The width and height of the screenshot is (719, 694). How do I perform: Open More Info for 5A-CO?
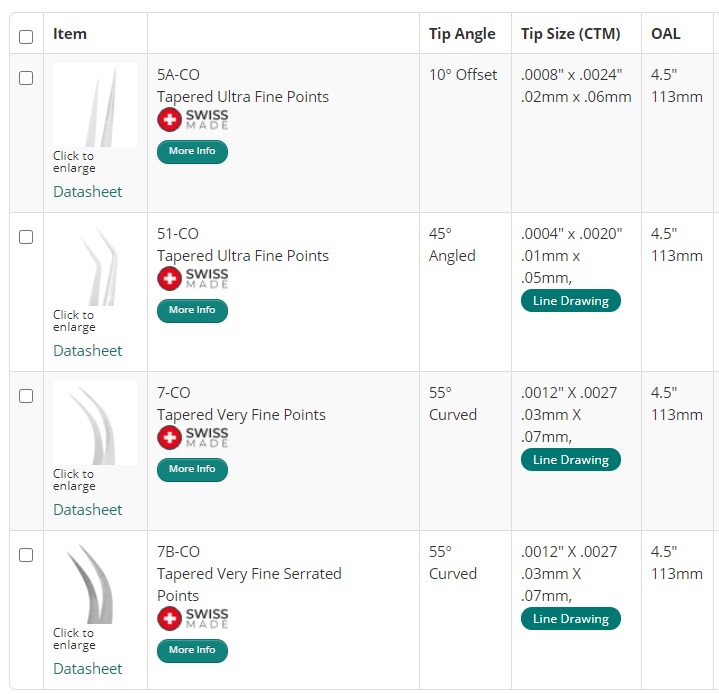[x=192, y=152]
